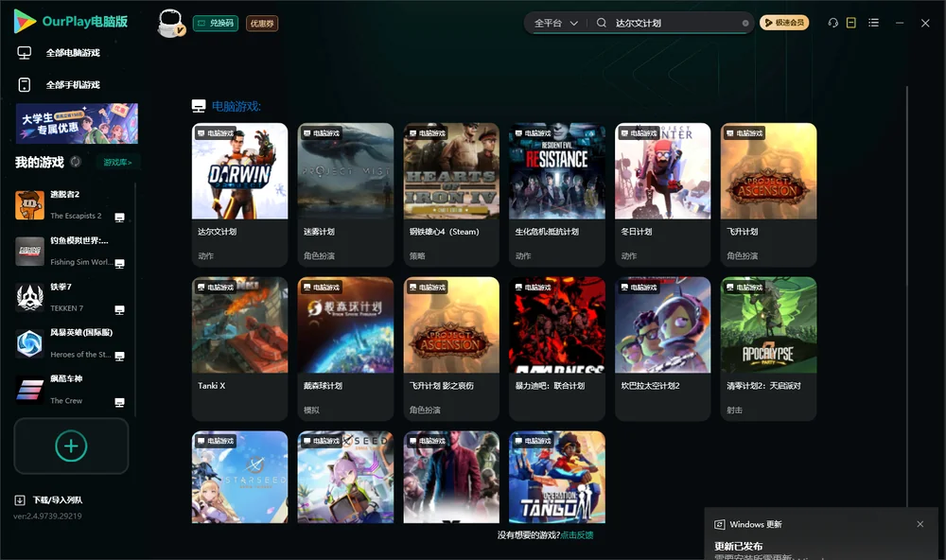This screenshot has height=560, width=946.
Task: Open the hamburger list menu icon
Action: click(x=873, y=23)
